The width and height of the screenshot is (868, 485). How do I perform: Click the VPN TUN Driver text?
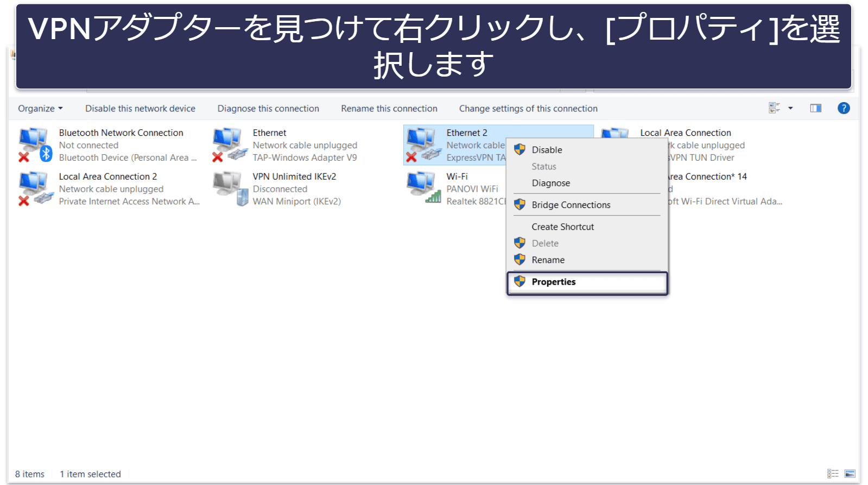click(x=701, y=158)
